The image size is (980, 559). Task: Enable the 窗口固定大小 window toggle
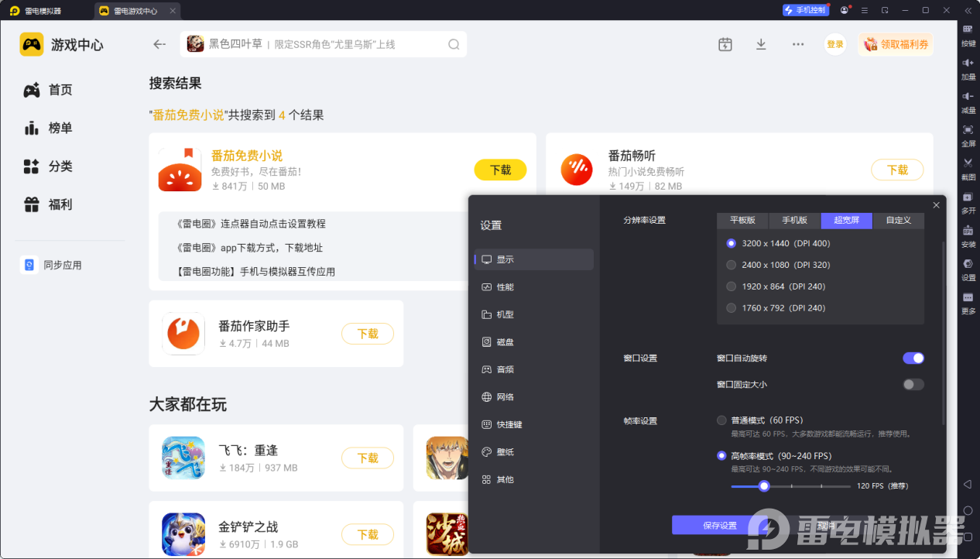pyautogui.click(x=913, y=384)
